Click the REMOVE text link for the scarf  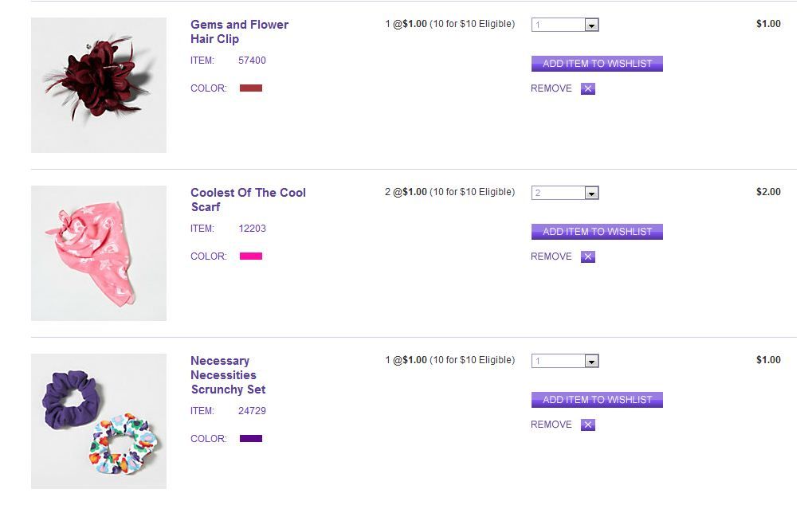point(551,256)
